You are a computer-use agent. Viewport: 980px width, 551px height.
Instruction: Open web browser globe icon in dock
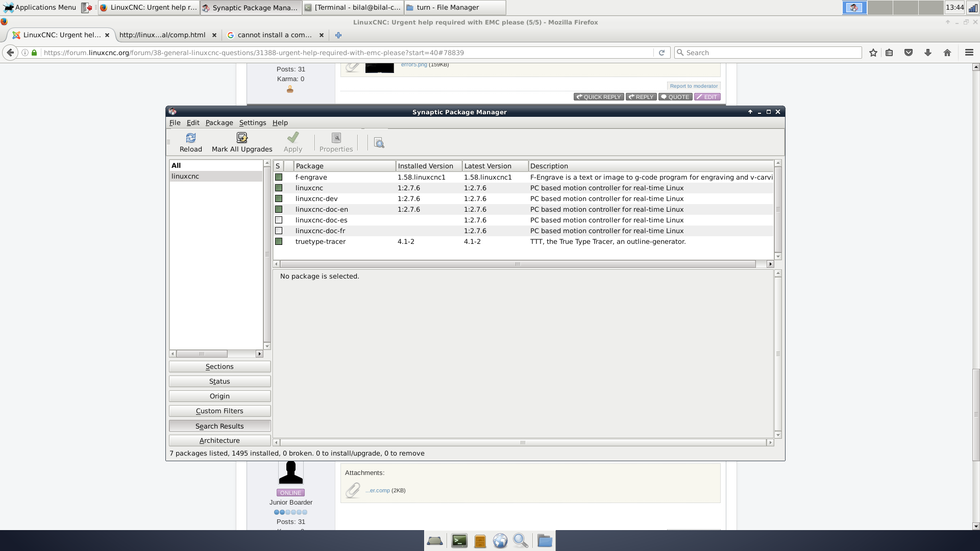click(500, 541)
